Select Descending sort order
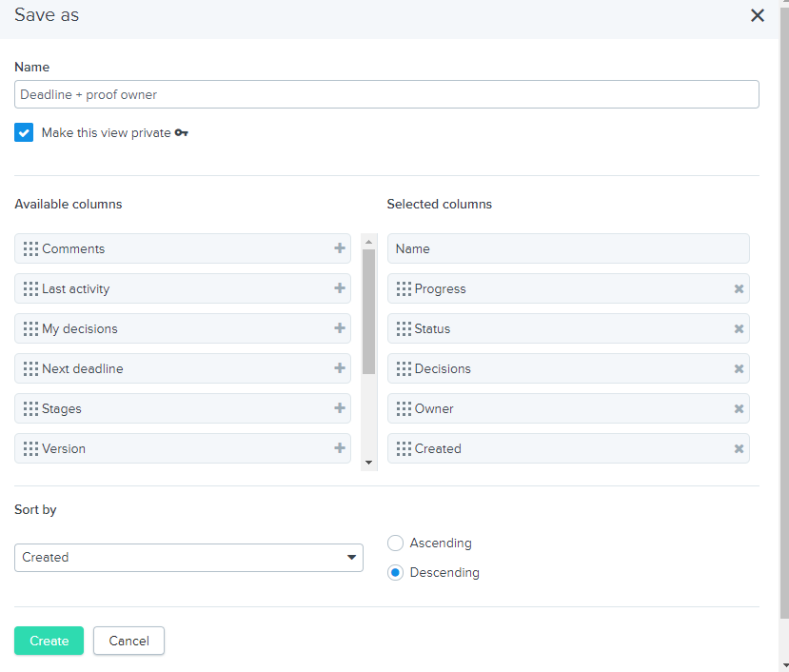789x672 pixels. [396, 572]
